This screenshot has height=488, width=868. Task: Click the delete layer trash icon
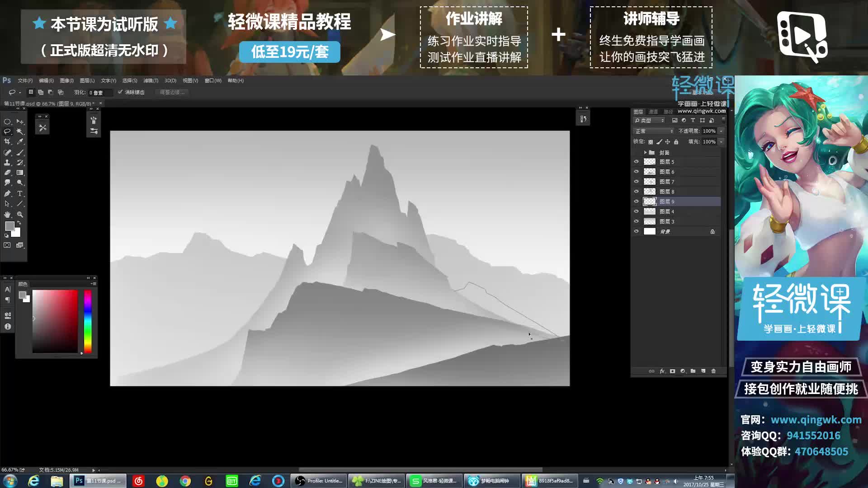point(713,371)
